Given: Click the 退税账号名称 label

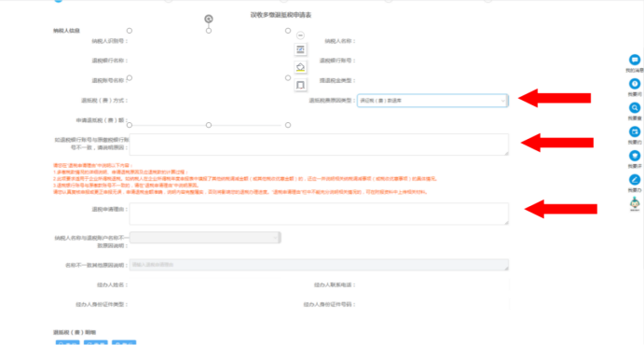Looking at the screenshot, I should [x=110, y=80].
